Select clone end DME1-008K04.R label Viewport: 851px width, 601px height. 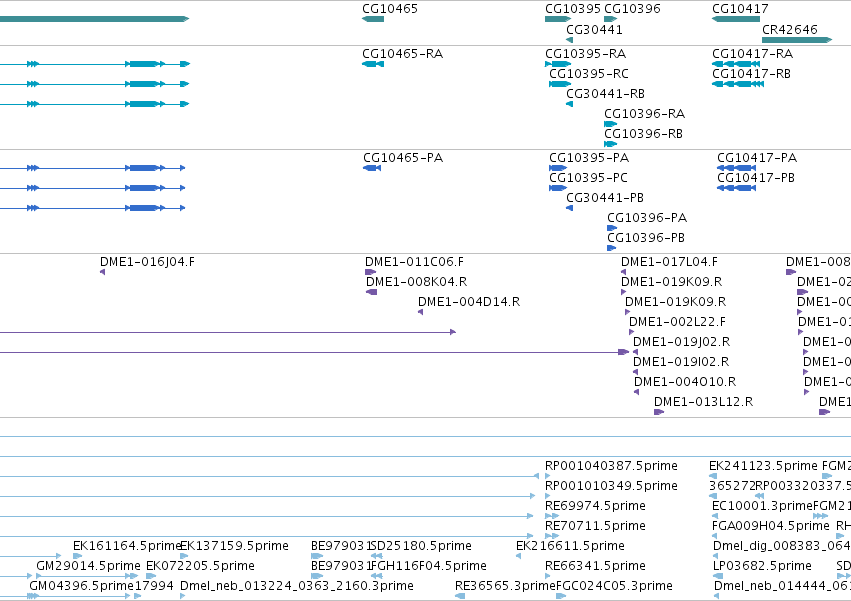(x=417, y=282)
